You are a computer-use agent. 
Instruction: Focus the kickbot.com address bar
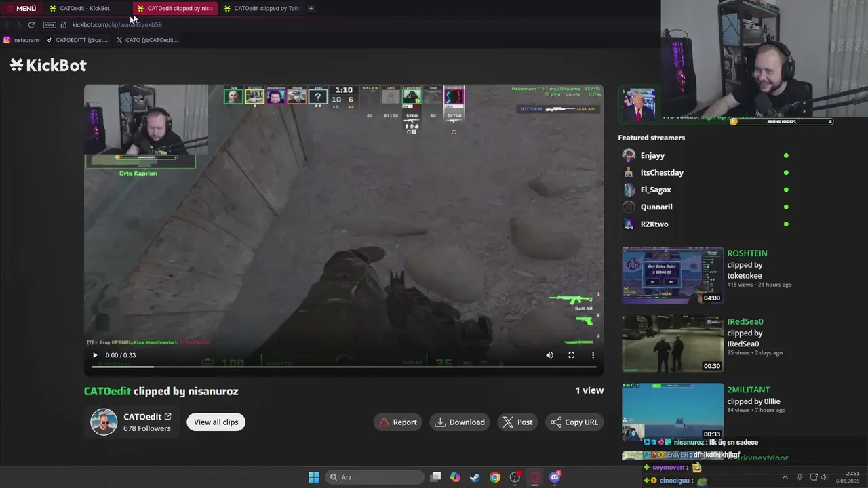coord(117,25)
